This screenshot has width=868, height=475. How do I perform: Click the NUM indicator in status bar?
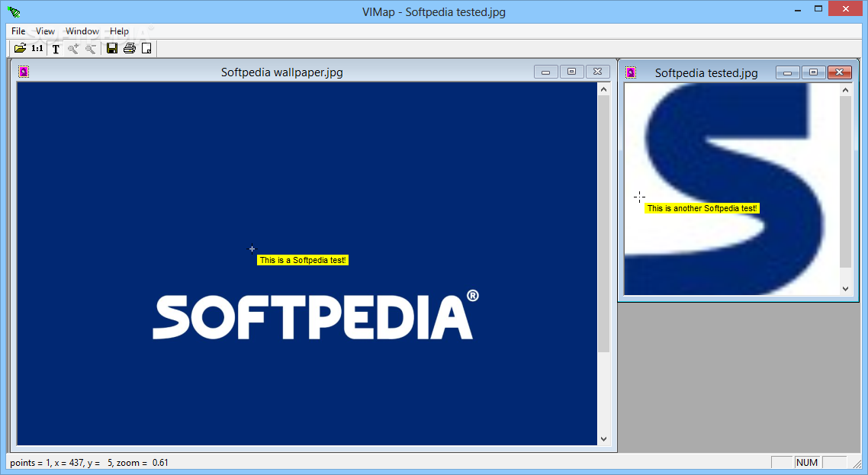(806, 462)
